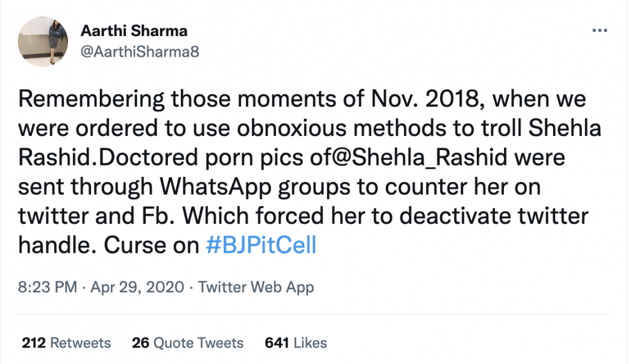Open the three-dot more options menu
631x364 pixels.
[x=599, y=30]
